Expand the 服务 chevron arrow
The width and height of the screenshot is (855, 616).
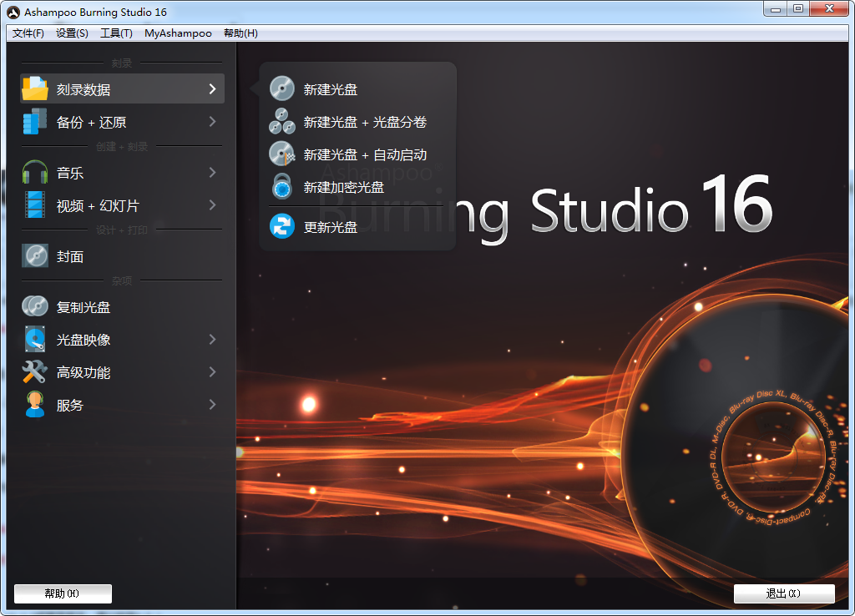[x=213, y=405]
